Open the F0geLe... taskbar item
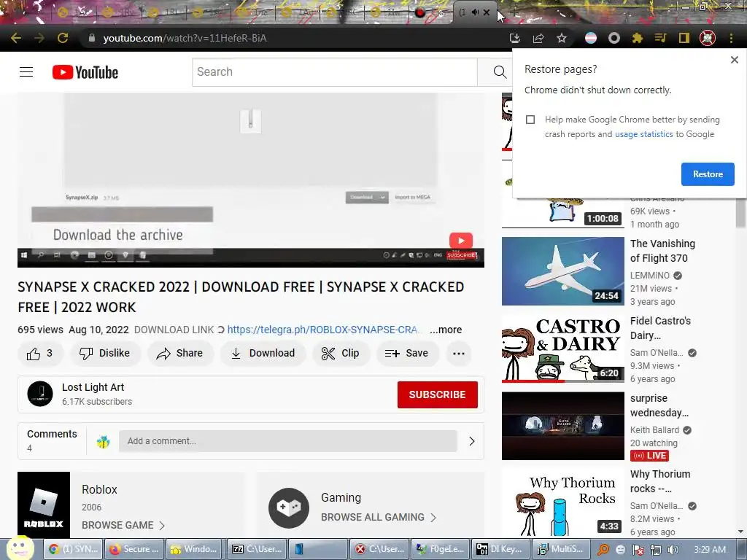 440,549
